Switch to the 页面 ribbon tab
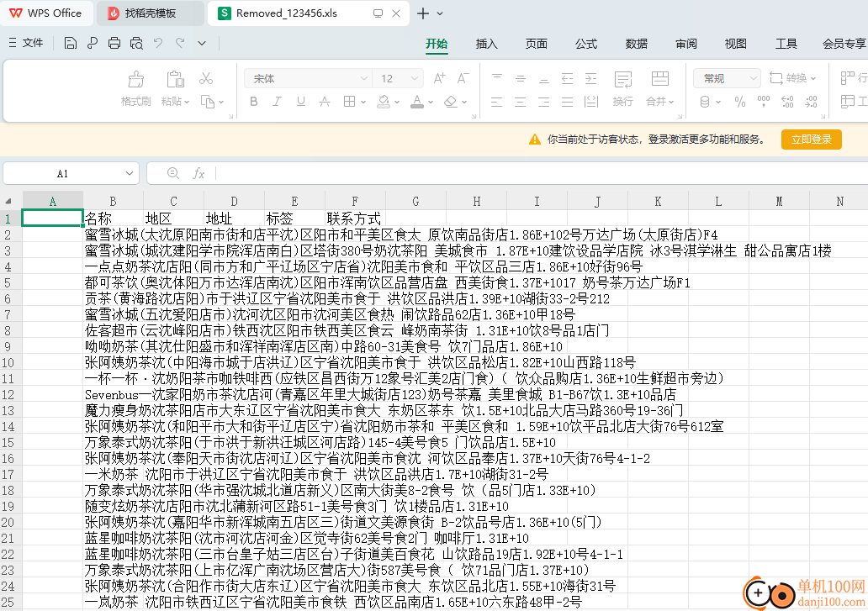Screen dimensions: 868x611 536,44
